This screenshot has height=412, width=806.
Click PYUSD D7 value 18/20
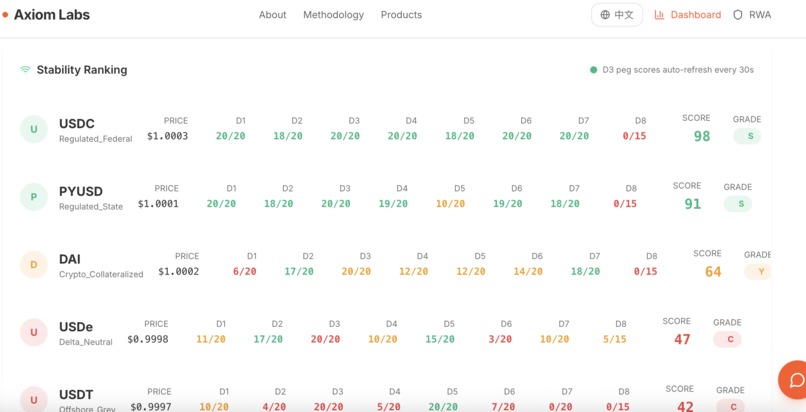click(x=565, y=204)
